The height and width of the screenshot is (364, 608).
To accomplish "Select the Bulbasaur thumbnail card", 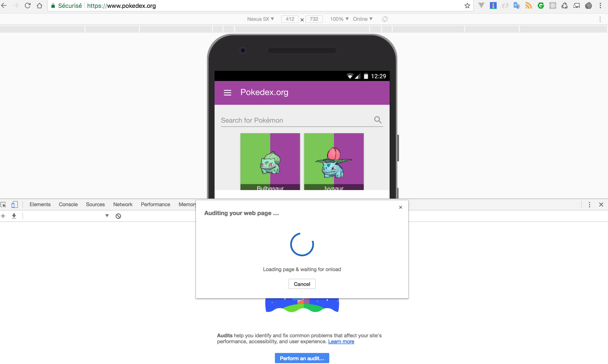I will pyautogui.click(x=270, y=162).
